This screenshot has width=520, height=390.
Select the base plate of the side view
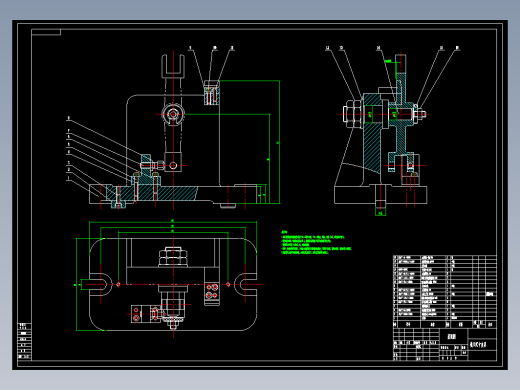381,195
